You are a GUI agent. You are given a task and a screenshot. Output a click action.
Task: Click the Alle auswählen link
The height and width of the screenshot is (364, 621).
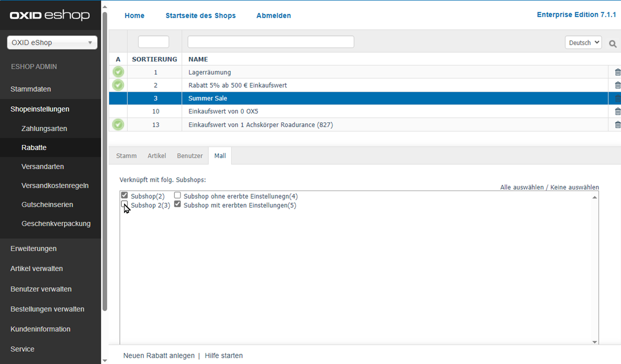click(x=522, y=187)
